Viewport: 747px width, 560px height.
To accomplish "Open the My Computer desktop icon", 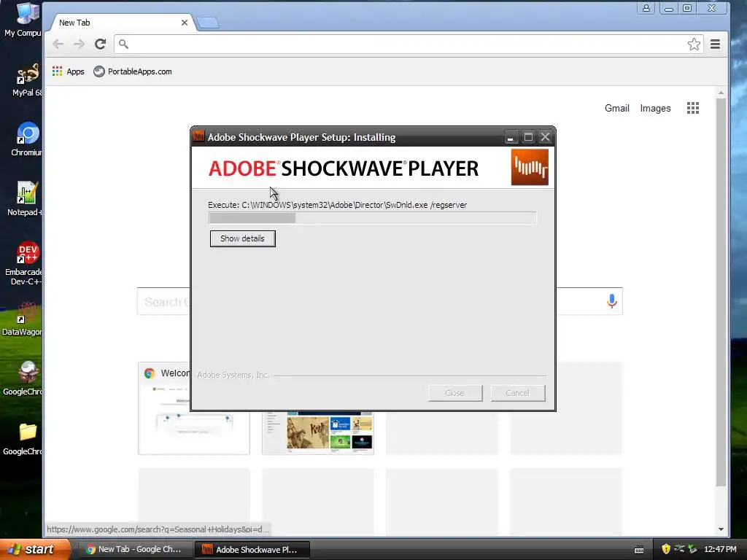I will click(x=23, y=20).
